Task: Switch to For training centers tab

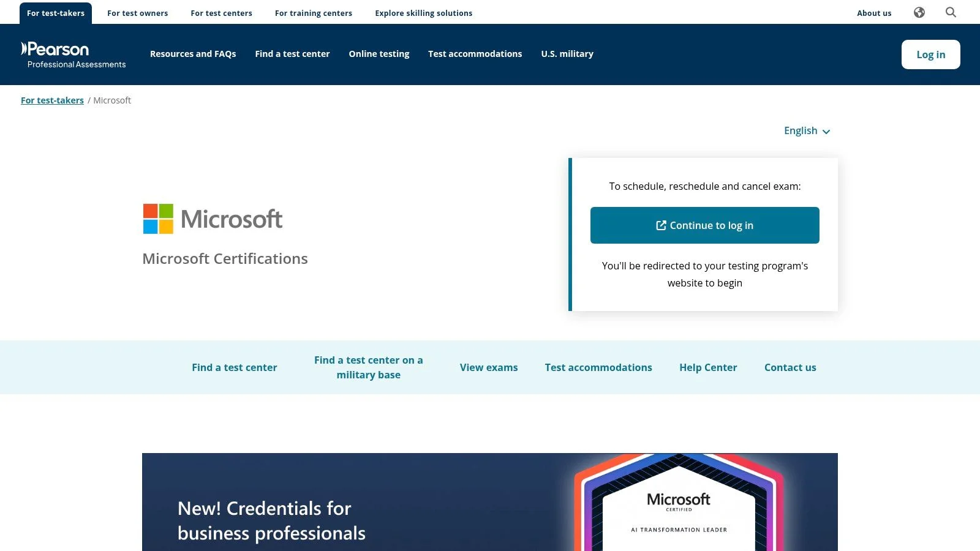Action: coord(314,13)
